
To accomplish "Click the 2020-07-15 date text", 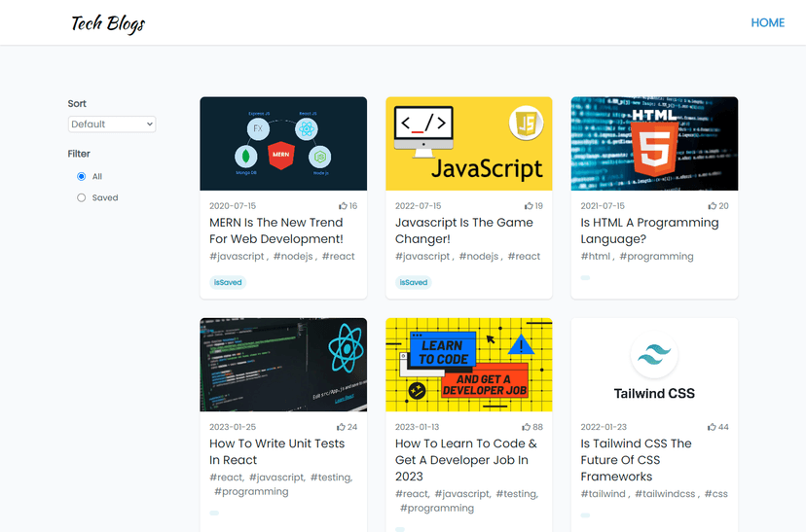I will coord(233,206).
